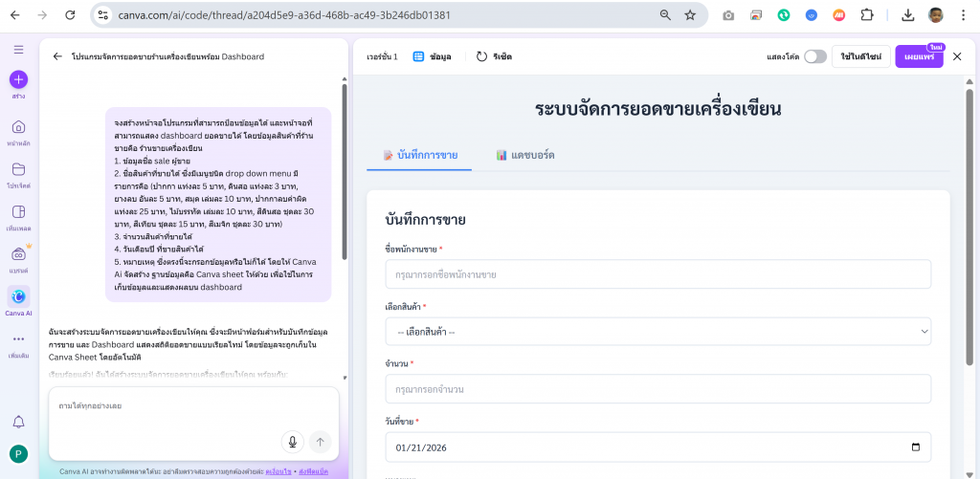Screen dimensions: 980x479
Task: Switch to the Dashboard tab
Action: point(525,155)
